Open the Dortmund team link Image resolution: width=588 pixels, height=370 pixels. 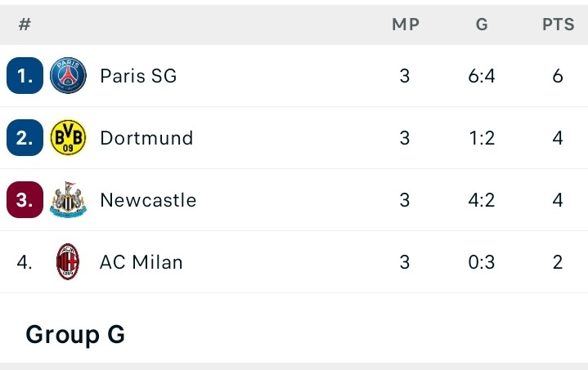[146, 138]
